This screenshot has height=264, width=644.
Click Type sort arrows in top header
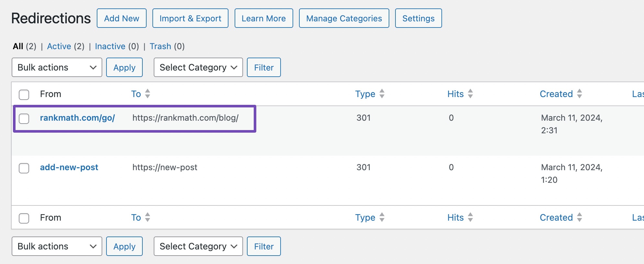point(382,94)
